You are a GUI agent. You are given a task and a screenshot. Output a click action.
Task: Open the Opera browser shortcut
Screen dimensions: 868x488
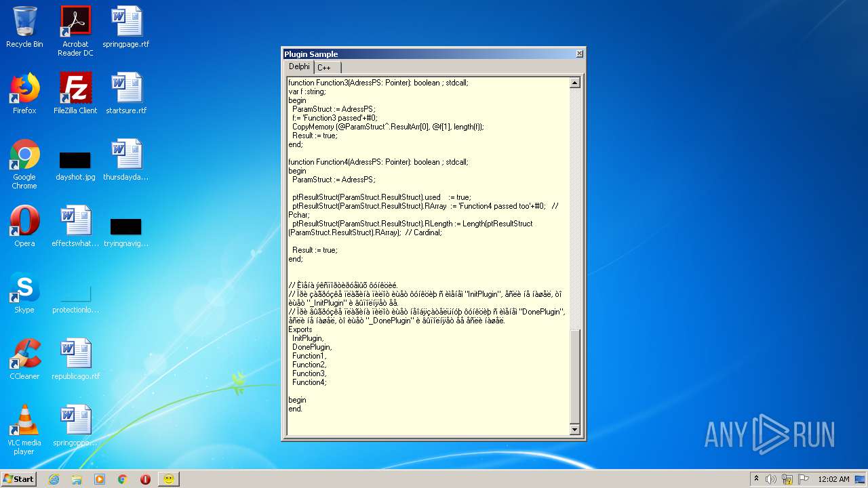[x=24, y=226]
